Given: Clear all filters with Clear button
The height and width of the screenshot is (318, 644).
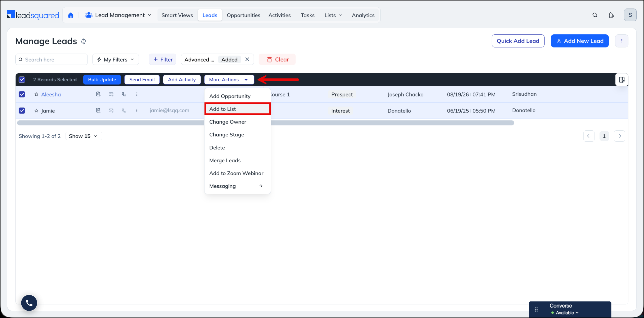Looking at the screenshot, I should (277, 60).
